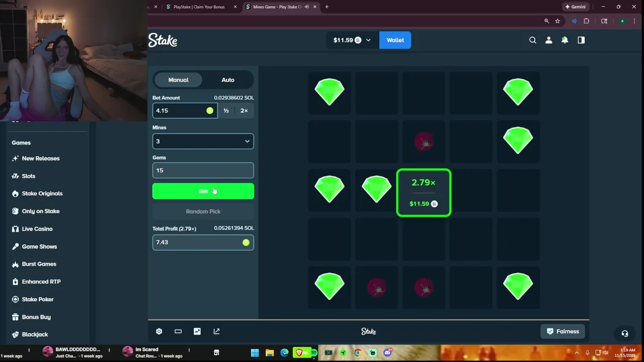Expand the Mines count dropdown
Screen dimensions: 644x362
coord(203,141)
